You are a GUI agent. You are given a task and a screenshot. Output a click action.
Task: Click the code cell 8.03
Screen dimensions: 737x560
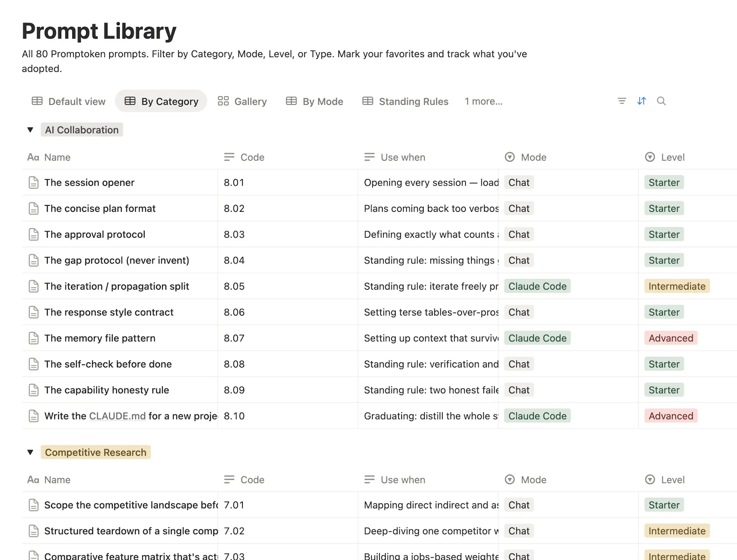(x=287, y=234)
